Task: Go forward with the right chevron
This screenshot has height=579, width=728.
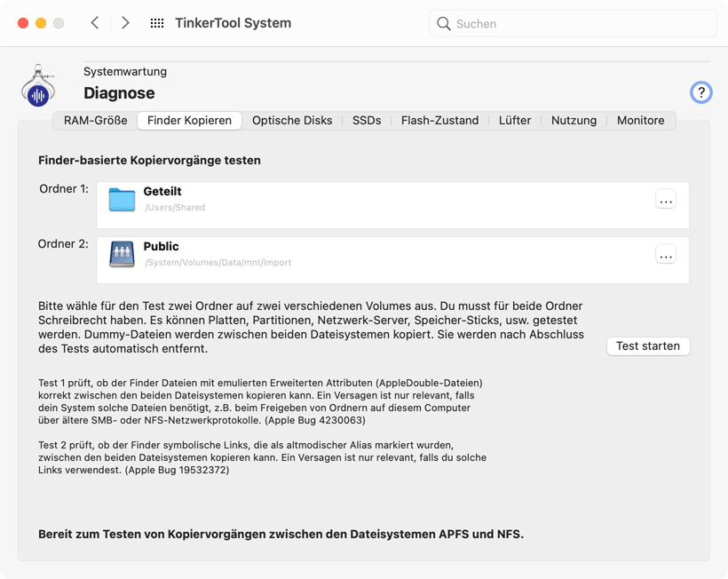Action: click(125, 23)
